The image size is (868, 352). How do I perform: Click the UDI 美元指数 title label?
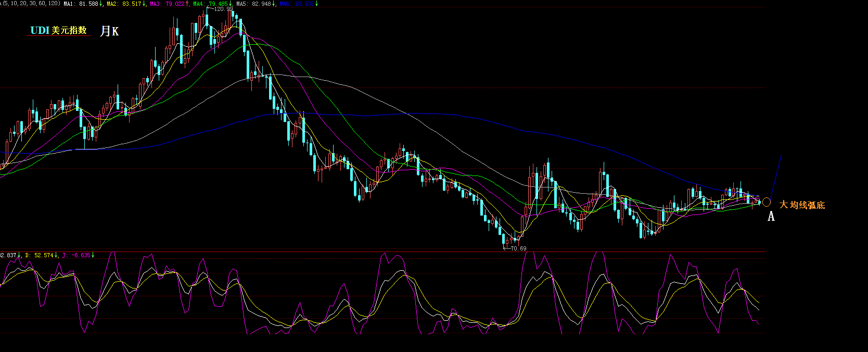pyautogui.click(x=58, y=31)
